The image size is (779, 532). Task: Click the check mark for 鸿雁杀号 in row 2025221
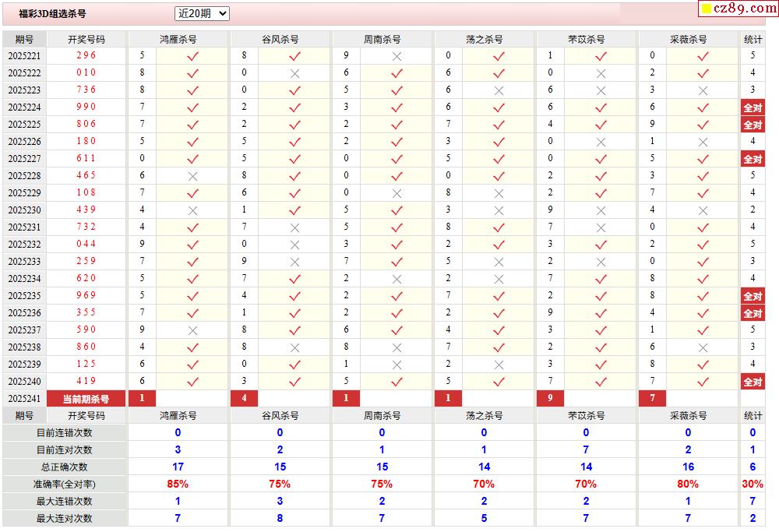coord(192,56)
